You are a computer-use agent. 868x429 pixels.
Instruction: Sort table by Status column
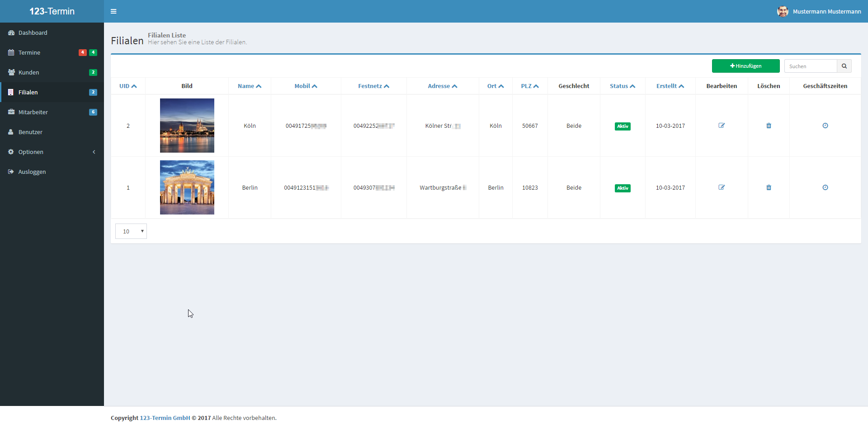(622, 86)
